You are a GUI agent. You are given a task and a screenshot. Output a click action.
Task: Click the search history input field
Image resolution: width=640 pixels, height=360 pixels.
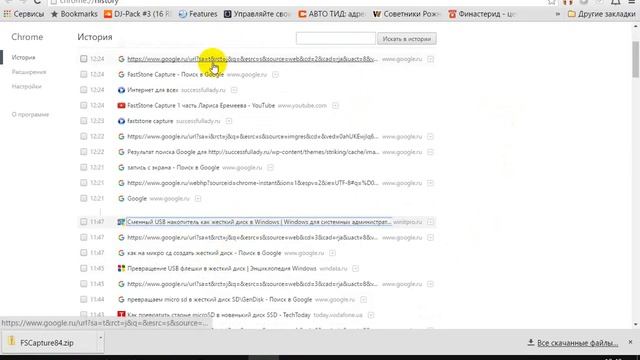(336, 39)
